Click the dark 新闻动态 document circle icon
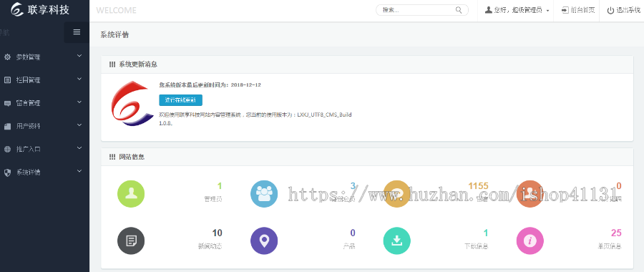This screenshot has width=644, height=272. coord(131,241)
